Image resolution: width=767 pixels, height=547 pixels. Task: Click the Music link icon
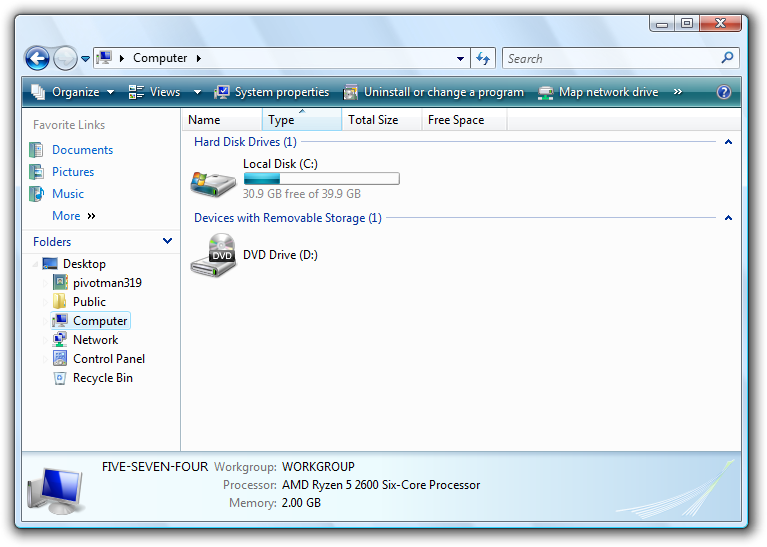[x=36, y=194]
